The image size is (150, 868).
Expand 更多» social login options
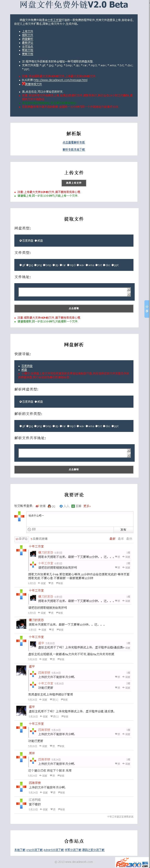pyautogui.click(x=87, y=506)
